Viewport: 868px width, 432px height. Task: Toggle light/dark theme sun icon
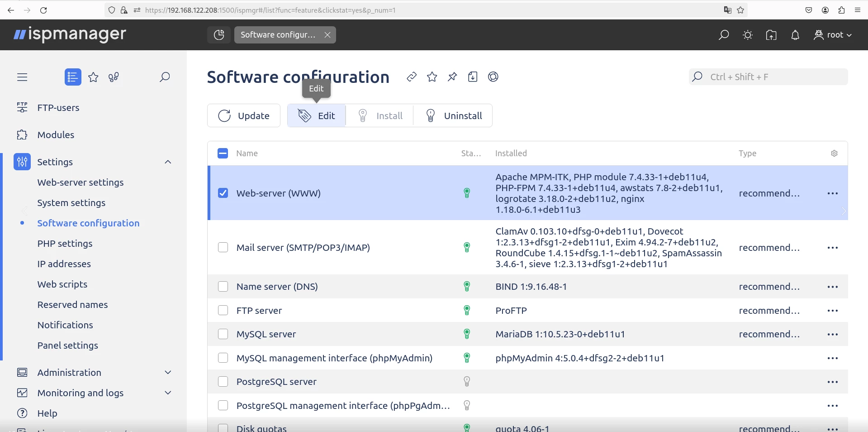tap(748, 35)
